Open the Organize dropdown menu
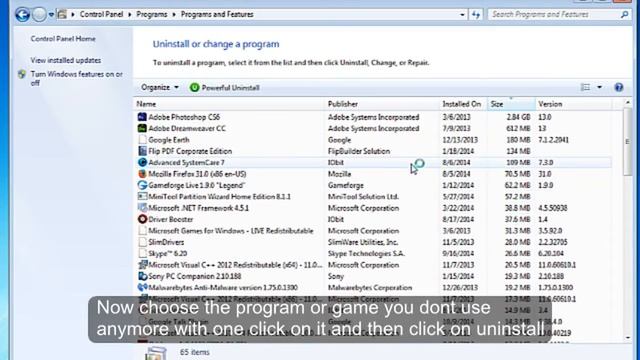Image resolution: width=640 pixels, height=360 pixels. click(160, 87)
